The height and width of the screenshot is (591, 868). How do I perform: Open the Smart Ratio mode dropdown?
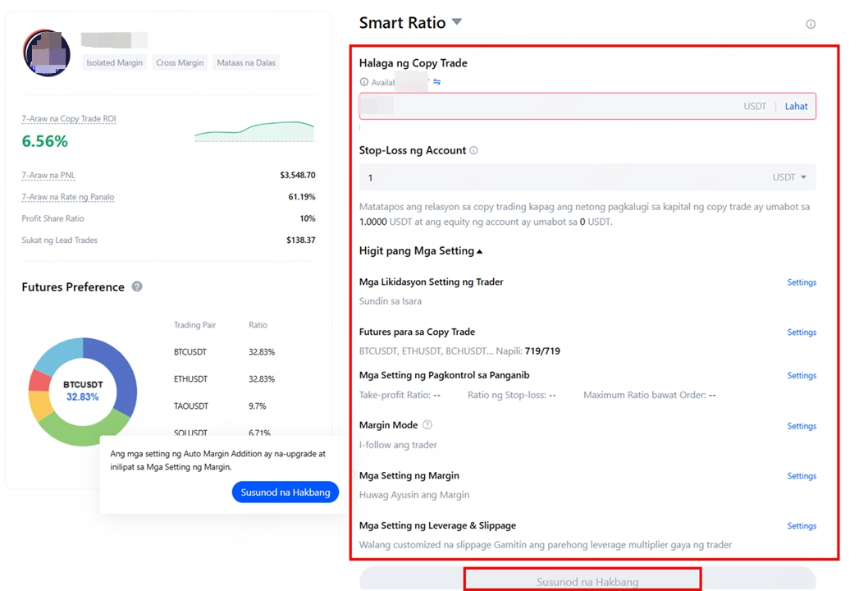[x=457, y=22]
